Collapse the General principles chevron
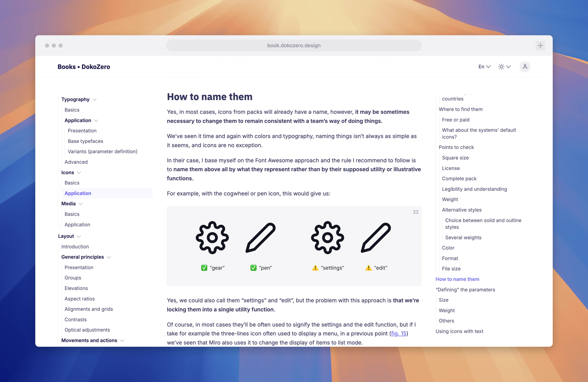 point(109,257)
